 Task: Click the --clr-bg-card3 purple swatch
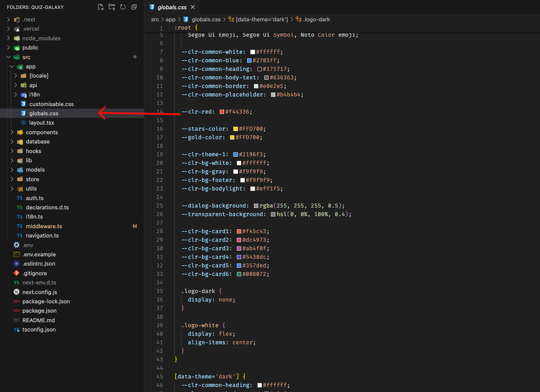coord(239,249)
